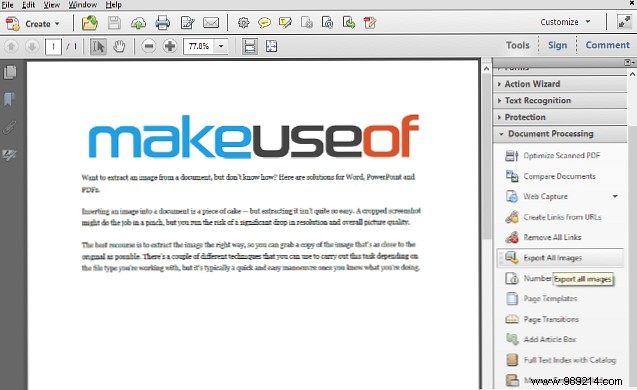637x390 pixels.
Task: Click the page number input field
Action: 53,47
